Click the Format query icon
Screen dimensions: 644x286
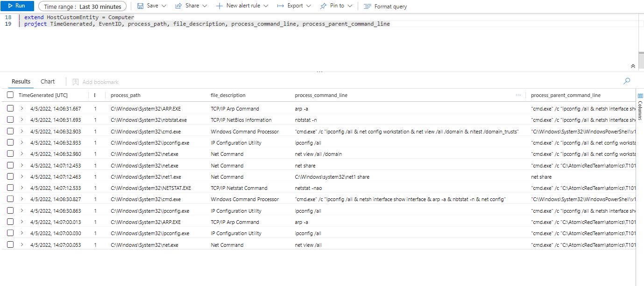[368, 7]
